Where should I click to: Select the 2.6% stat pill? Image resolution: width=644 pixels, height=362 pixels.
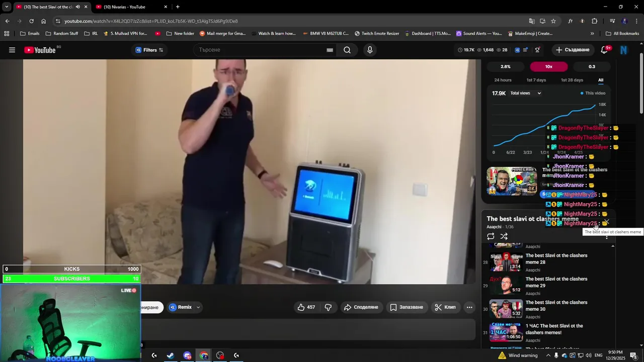point(506,66)
